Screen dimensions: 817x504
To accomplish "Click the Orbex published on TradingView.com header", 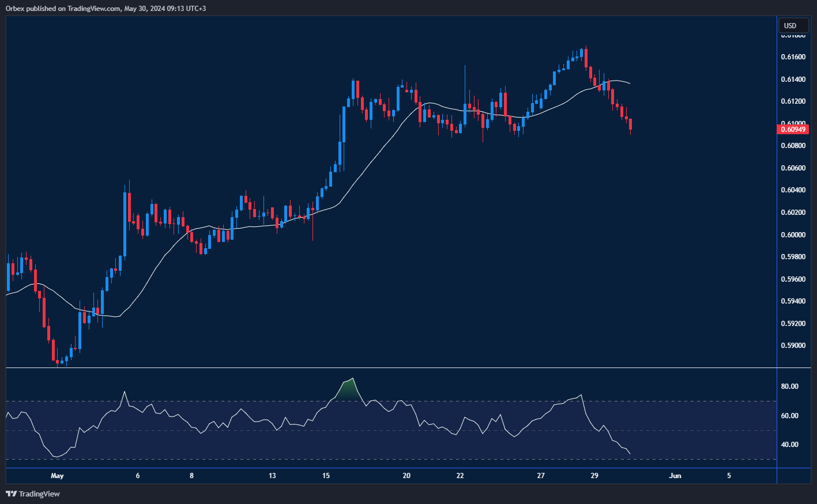I will pyautogui.click(x=106, y=8).
